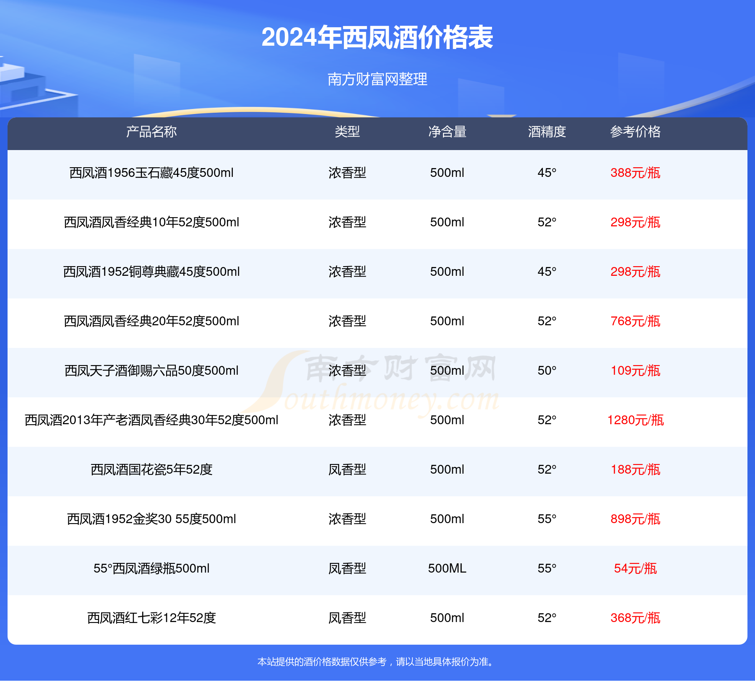Select 西凤天子酒御赐六品50度500ml product name

(151, 371)
